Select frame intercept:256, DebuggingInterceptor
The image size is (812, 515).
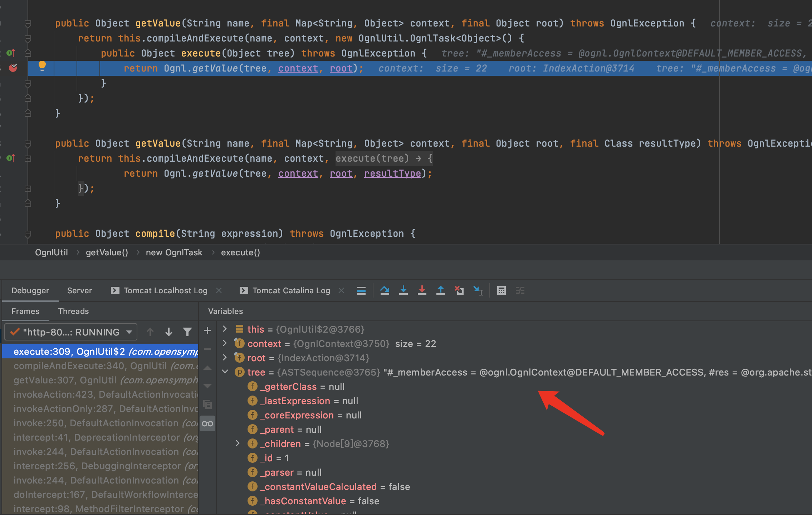coord(101,466)
